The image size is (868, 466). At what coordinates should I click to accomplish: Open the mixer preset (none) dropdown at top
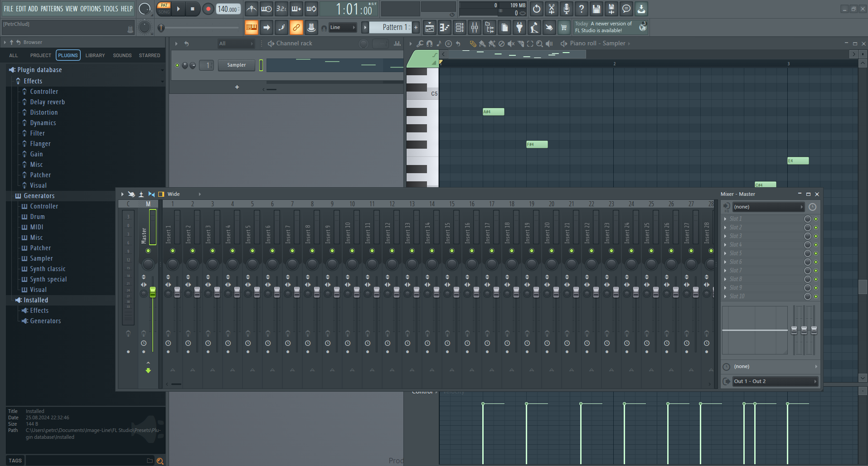768,207
